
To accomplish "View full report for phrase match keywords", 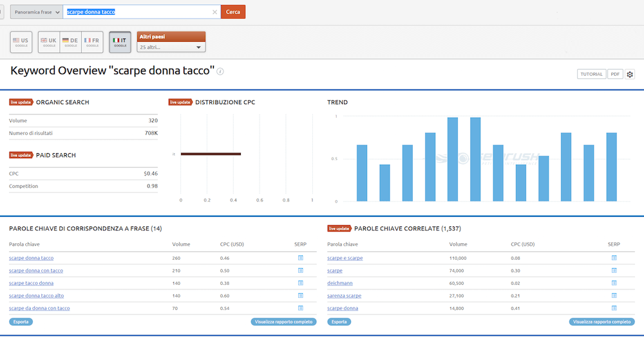I will (x=283, y=322).
